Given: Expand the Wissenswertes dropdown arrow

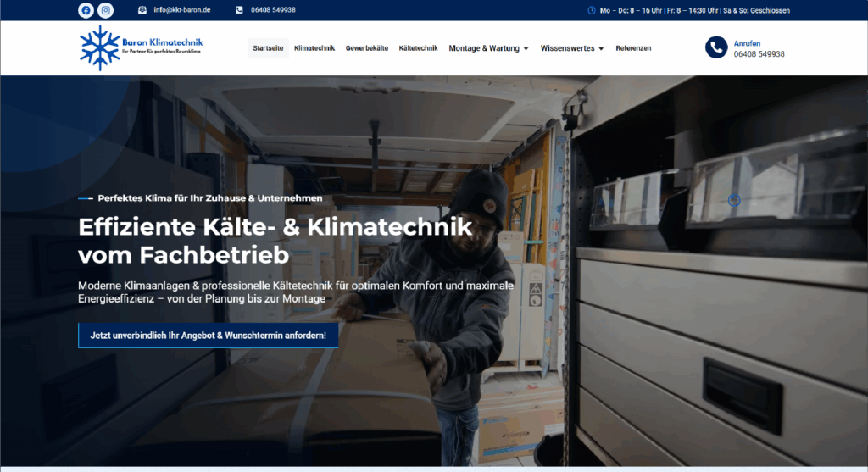Looking at the screenshot, I should click(601, 49).
